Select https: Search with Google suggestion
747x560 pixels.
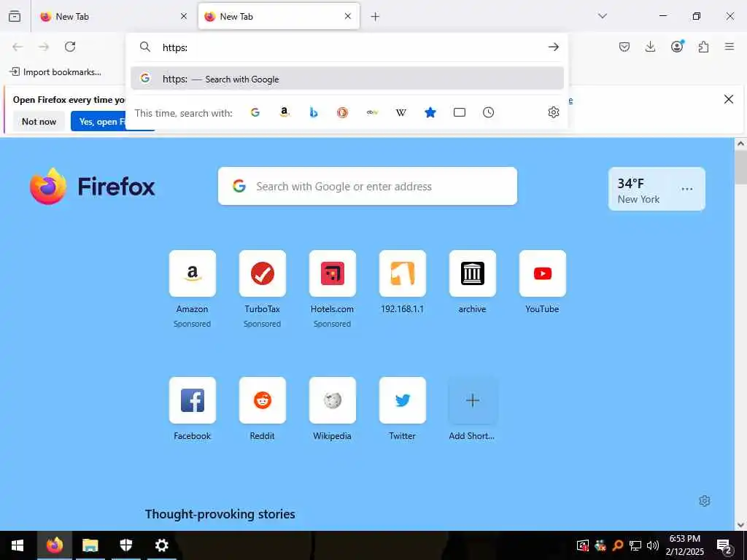coord(347,79)
